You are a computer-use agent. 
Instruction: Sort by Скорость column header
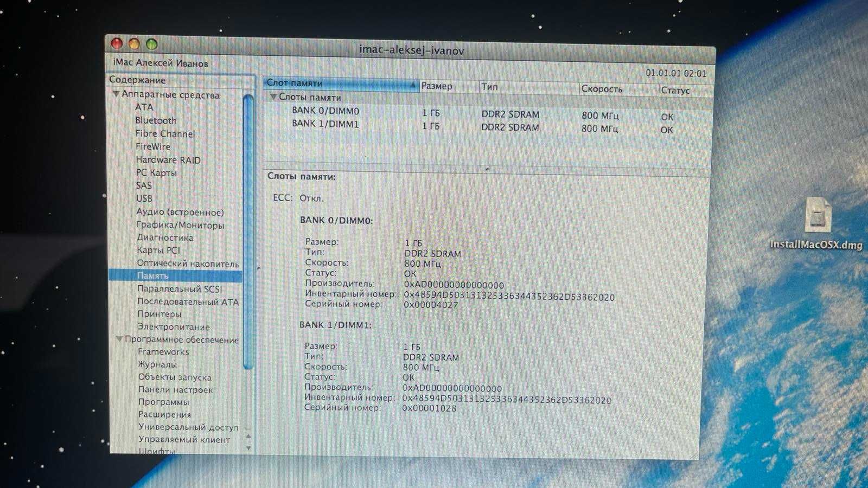tap(618, 89)
